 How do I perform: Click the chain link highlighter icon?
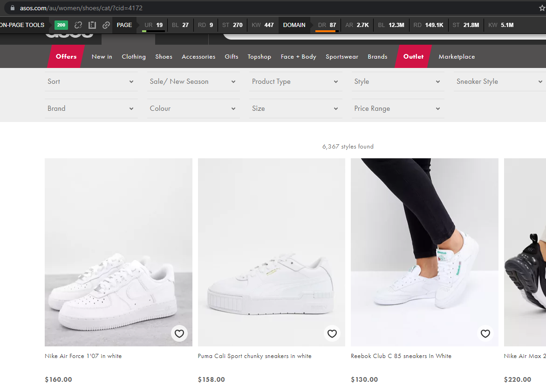click(106, 25)
